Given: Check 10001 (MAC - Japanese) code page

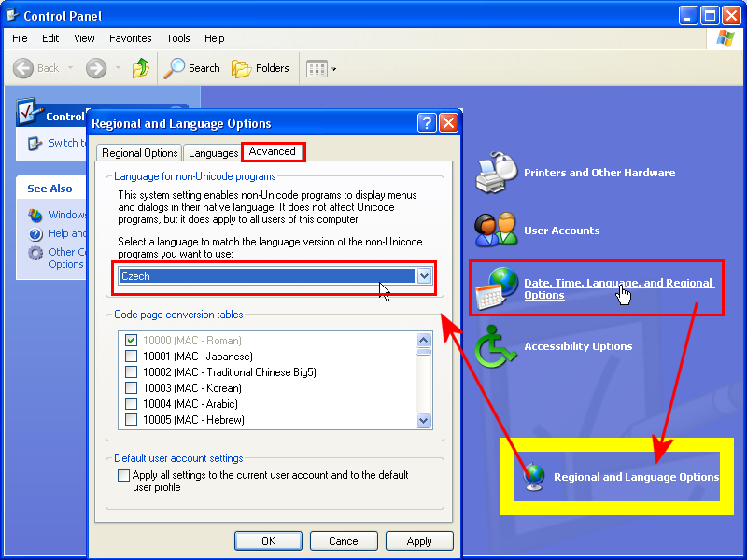Looking at the screenshot, I should (131, 357).
